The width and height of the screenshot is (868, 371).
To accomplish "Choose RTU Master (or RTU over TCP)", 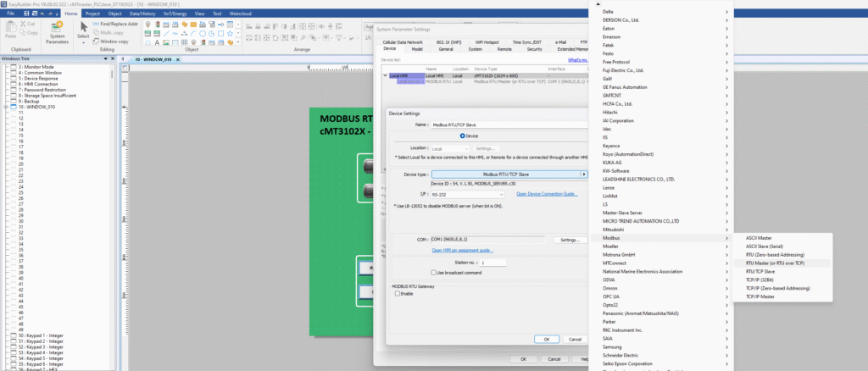I will coord(775,263).
